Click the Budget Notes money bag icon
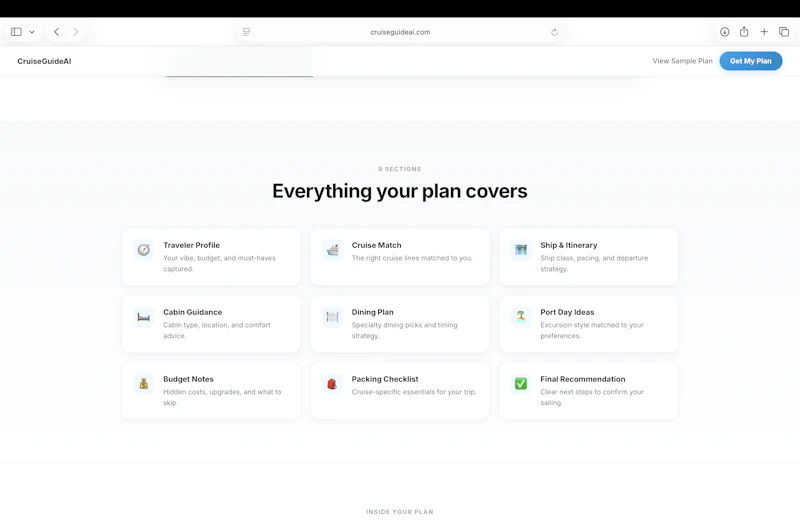 point(144,384)
